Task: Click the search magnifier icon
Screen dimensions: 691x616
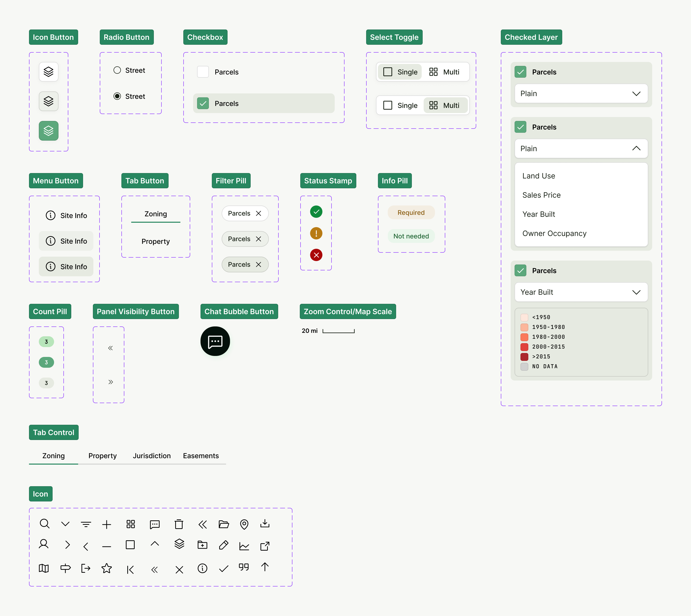Action: pyautogui.click(x=45, y=524)
